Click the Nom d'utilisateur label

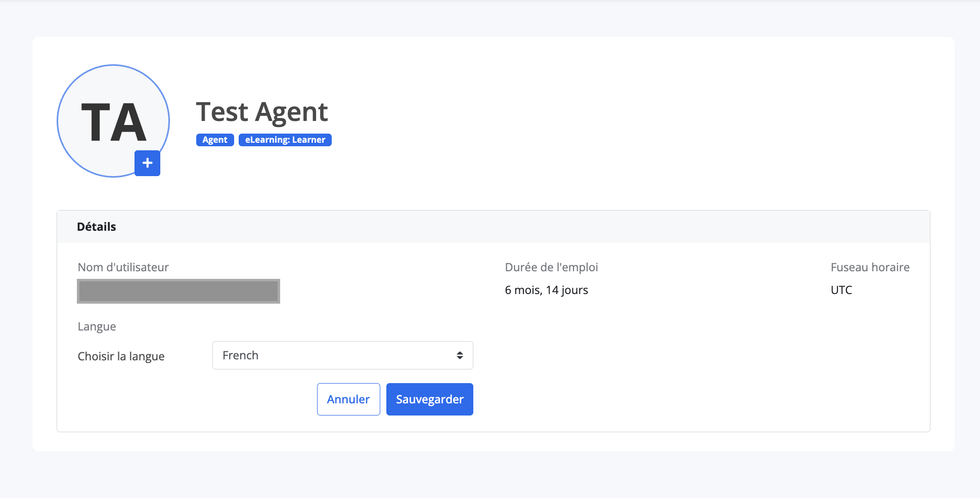pyautogui.click(x=123, y=267)
